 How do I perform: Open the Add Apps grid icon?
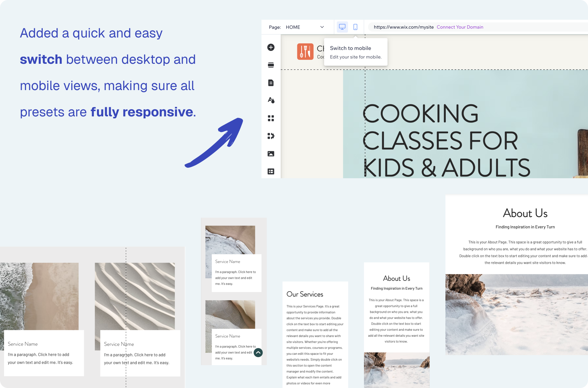point(271,118)
